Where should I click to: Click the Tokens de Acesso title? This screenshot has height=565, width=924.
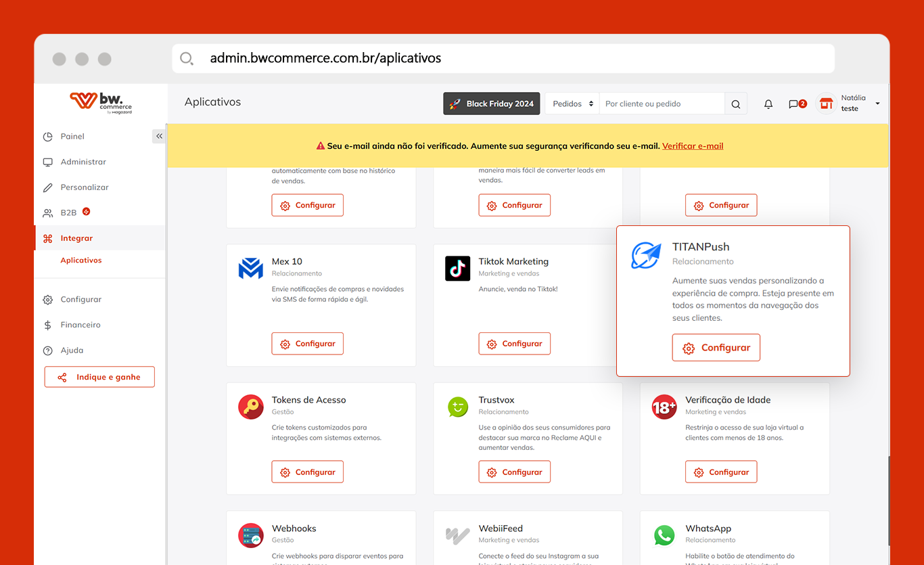pos(308,400)
